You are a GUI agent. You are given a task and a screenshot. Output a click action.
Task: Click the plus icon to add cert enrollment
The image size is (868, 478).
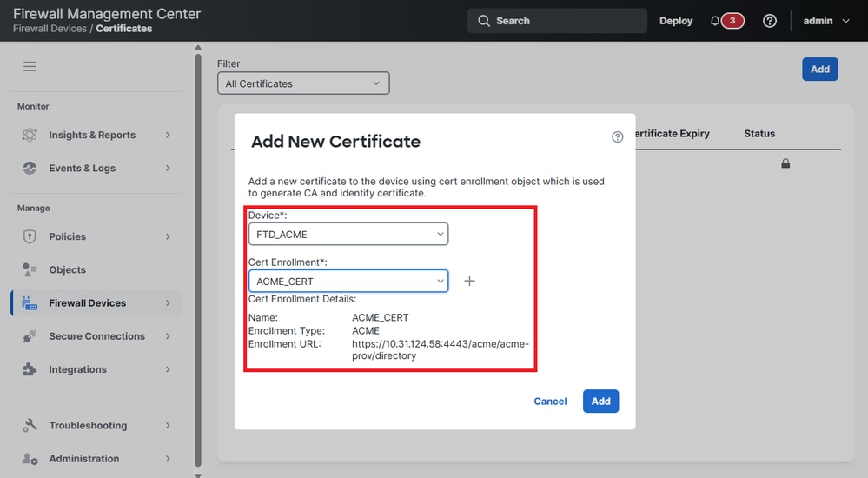pos(469,281)
